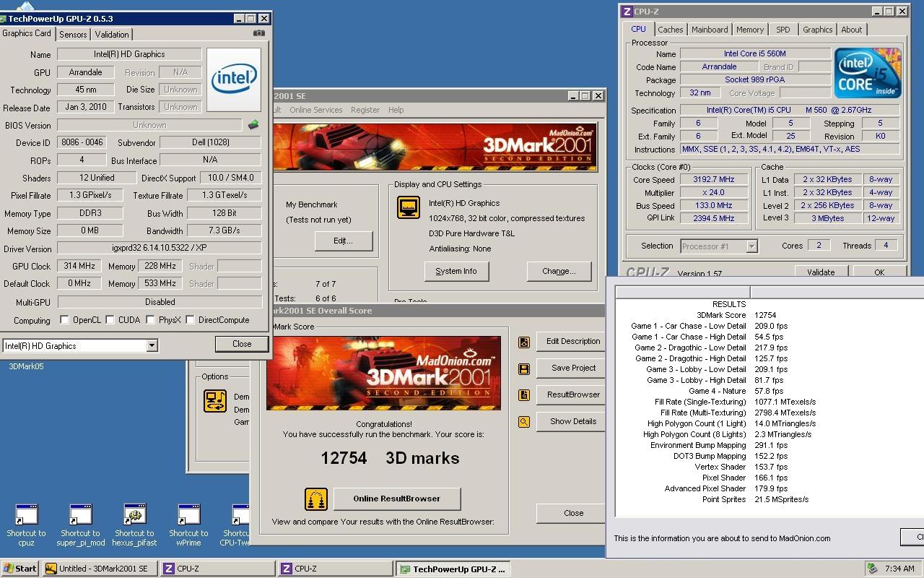
Task: Click the Online ResultBrowser button
Action: pos(396,499)
